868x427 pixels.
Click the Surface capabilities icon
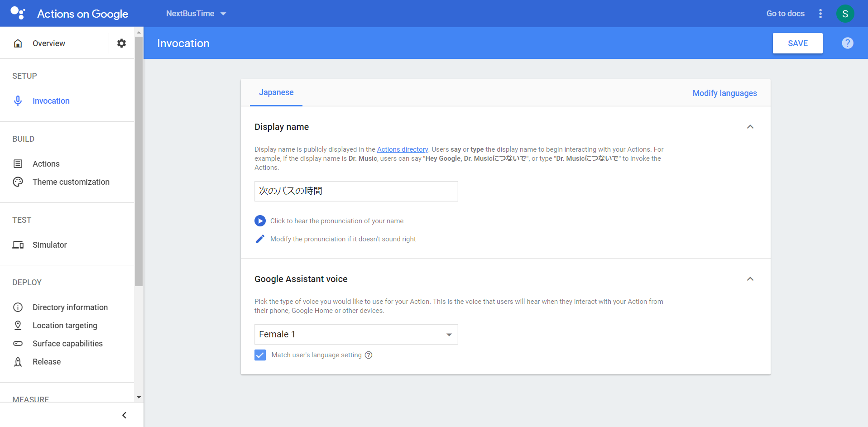click(18, 343)
